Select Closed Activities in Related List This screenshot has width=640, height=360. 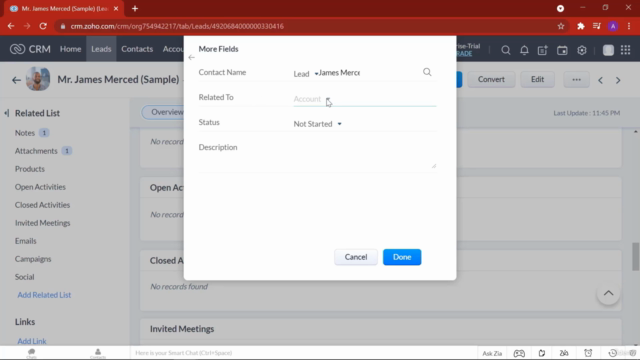(x=42, y=205)
